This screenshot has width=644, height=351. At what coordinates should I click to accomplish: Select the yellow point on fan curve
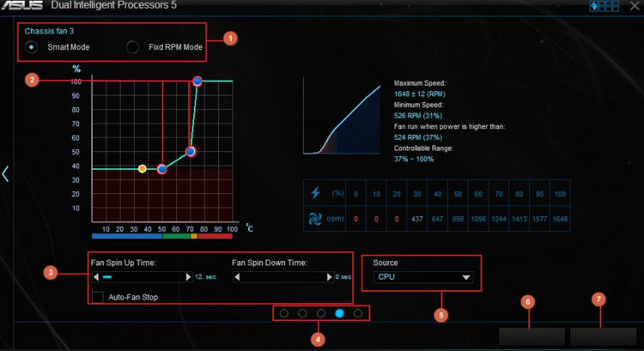142,169
